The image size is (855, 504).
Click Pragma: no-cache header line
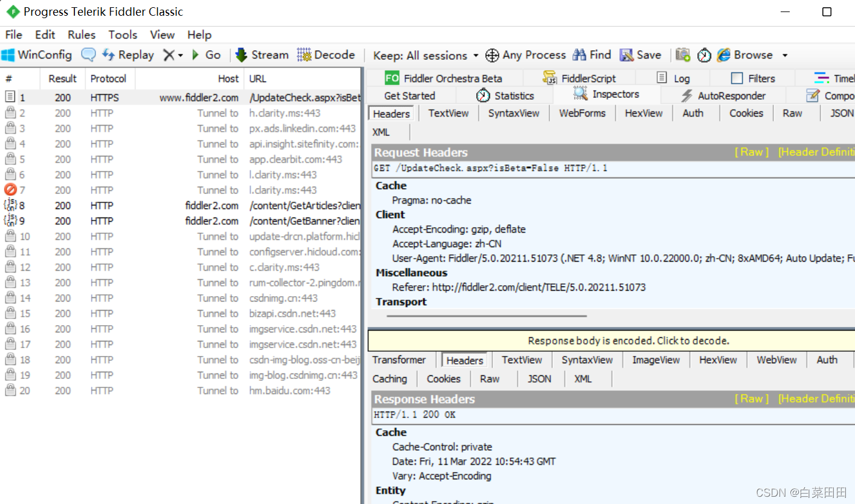(x=431, y=200)
